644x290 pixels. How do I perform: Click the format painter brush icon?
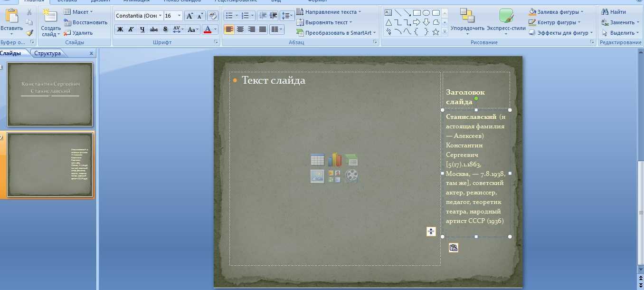pyautogui.click(x=29, y=33)
